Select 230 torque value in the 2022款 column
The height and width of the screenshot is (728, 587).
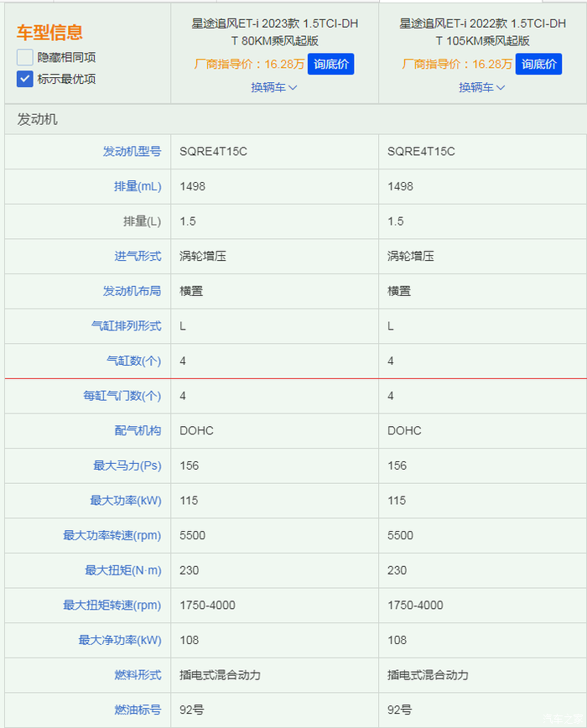point(397,570)
